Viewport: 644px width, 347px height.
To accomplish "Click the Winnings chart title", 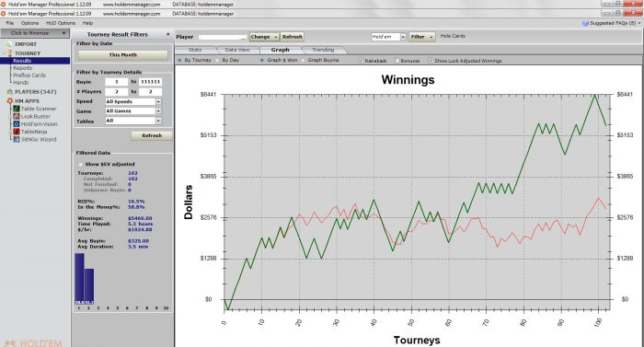I will (408, 79).
